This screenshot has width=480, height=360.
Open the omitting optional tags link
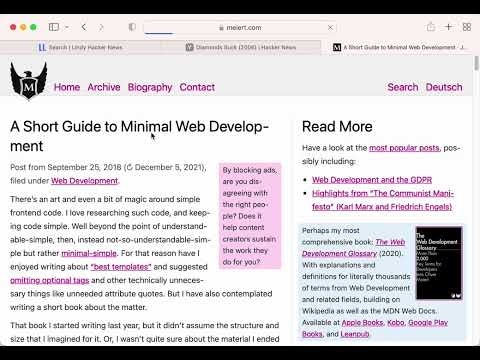click(50, 280)
